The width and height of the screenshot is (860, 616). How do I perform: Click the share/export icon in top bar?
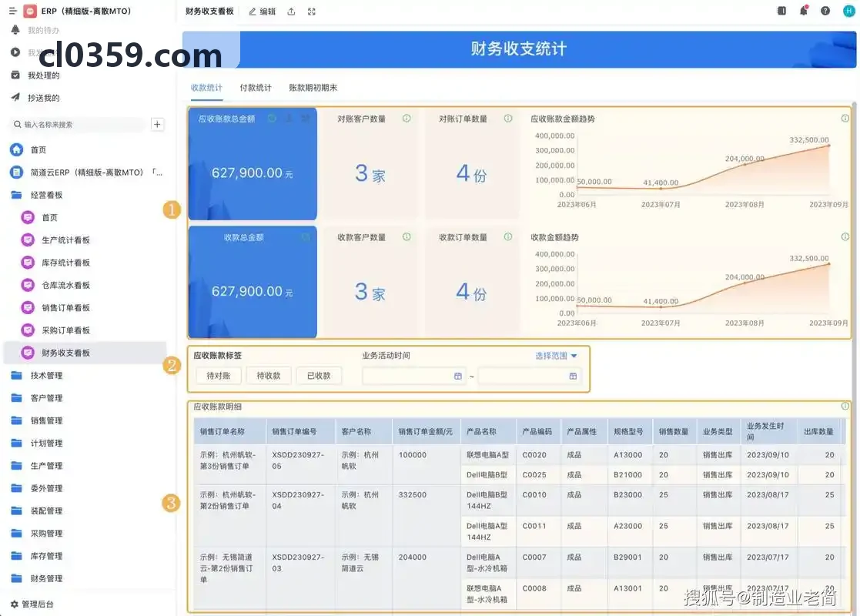291,12
